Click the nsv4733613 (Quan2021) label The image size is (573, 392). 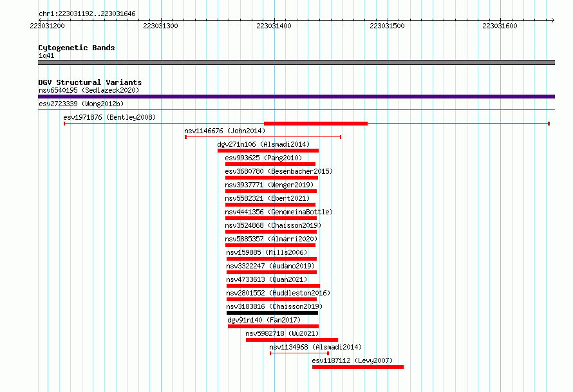267,279
